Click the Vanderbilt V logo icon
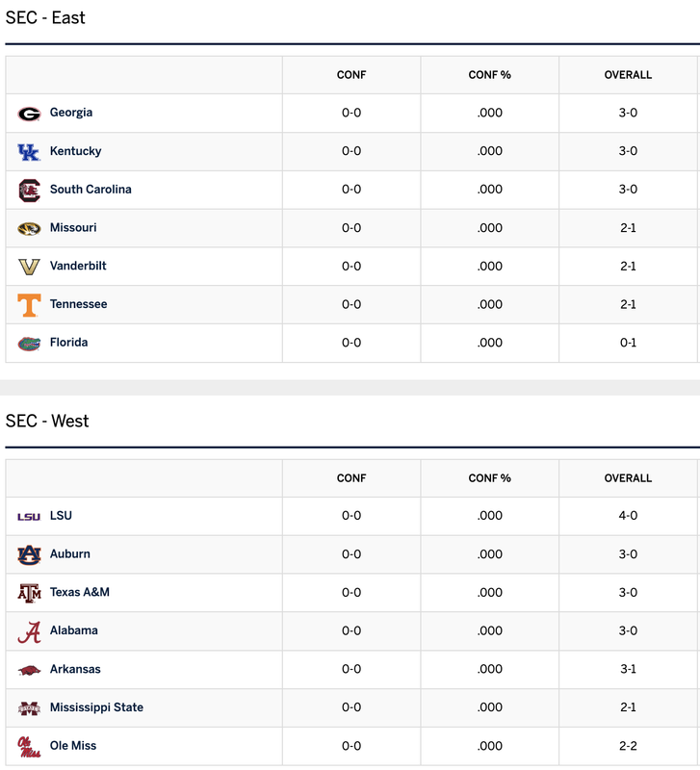Screen dimensions: 700x770 pos(29,267)
